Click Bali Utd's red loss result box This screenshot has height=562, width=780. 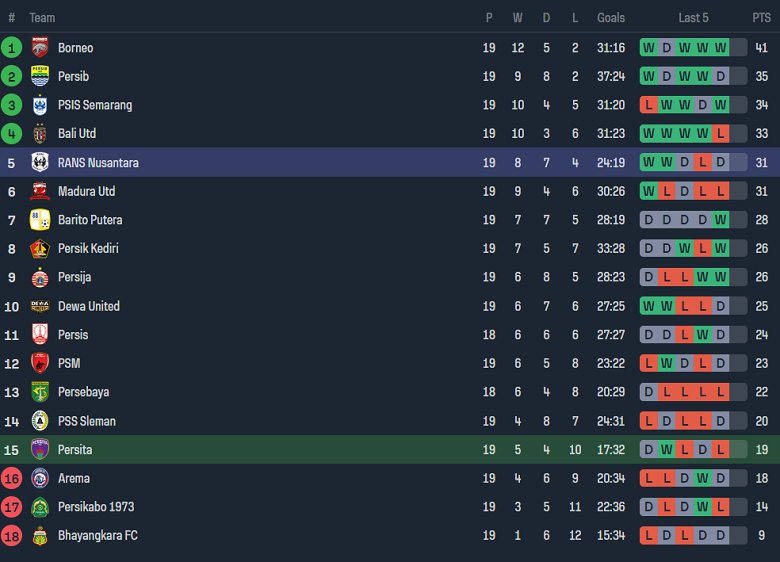click(x=720, y=134)
